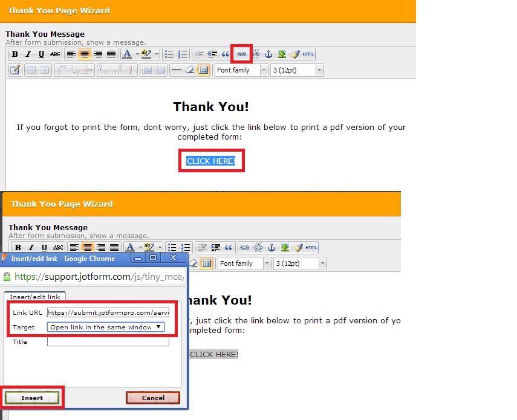Screen dimensions: 517x420
Task: Toggle bold formatting
Action: coord(15,54)
